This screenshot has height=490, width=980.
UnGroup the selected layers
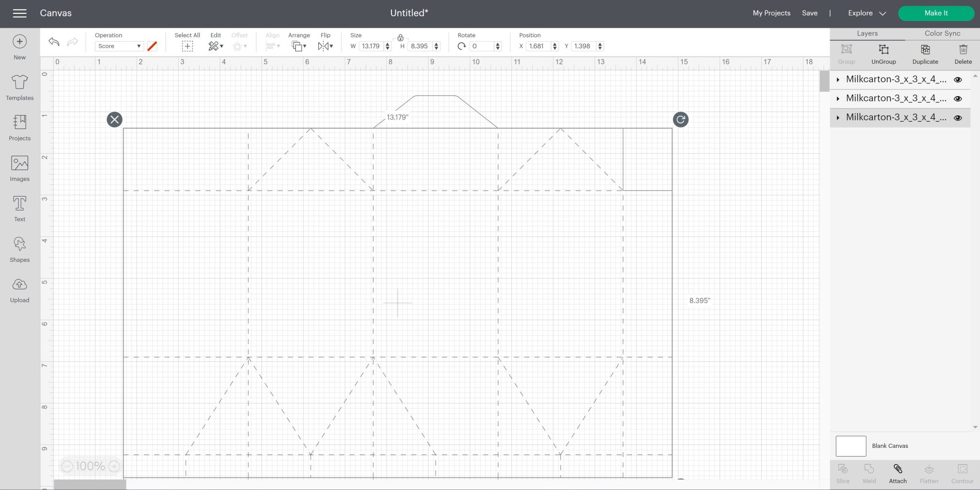tap(883, 54)
